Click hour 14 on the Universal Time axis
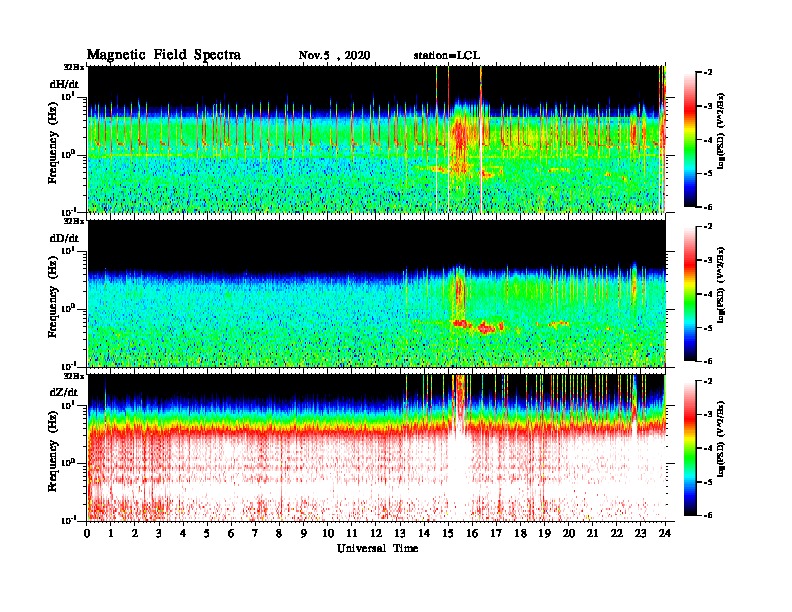792x612 pixels. click(x=424, y=533)
